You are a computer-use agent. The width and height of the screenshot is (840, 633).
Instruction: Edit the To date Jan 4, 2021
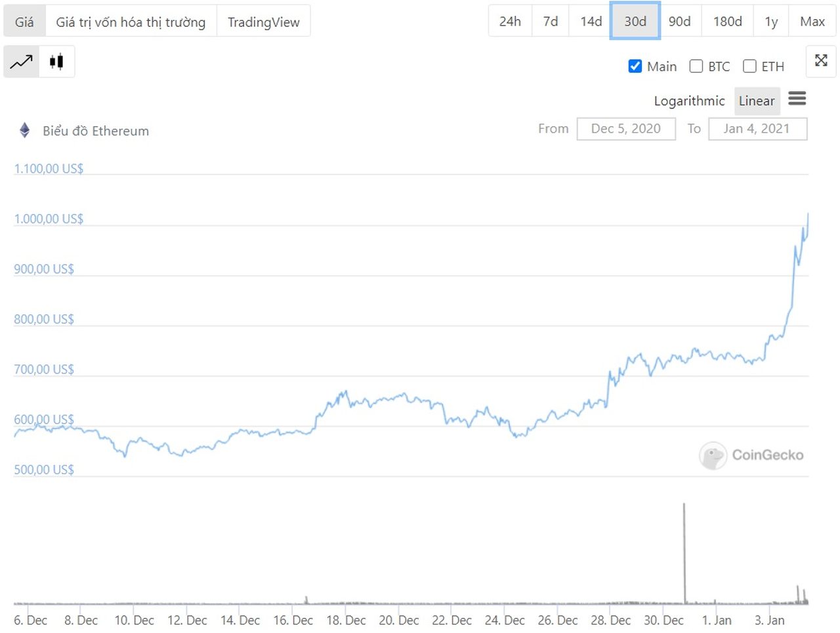pos(757,129)
